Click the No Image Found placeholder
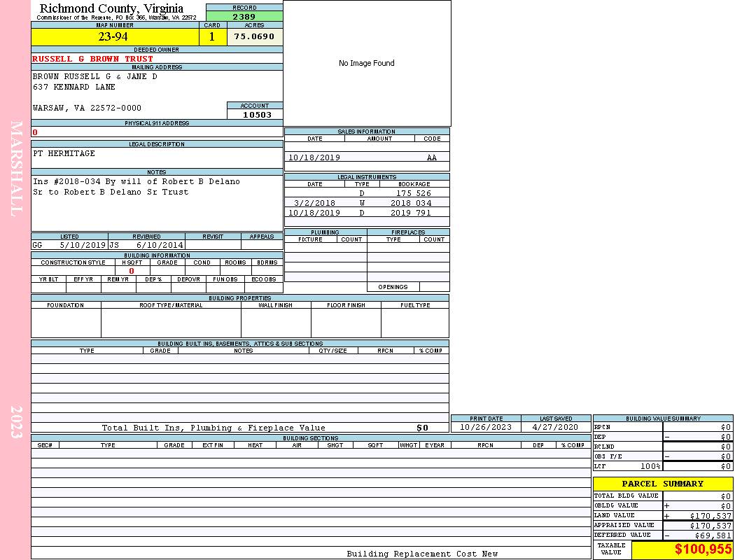 pos(366,63)
